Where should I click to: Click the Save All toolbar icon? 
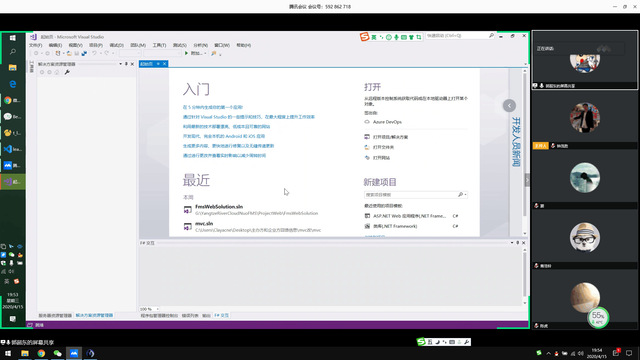click(x=84, y=53)
